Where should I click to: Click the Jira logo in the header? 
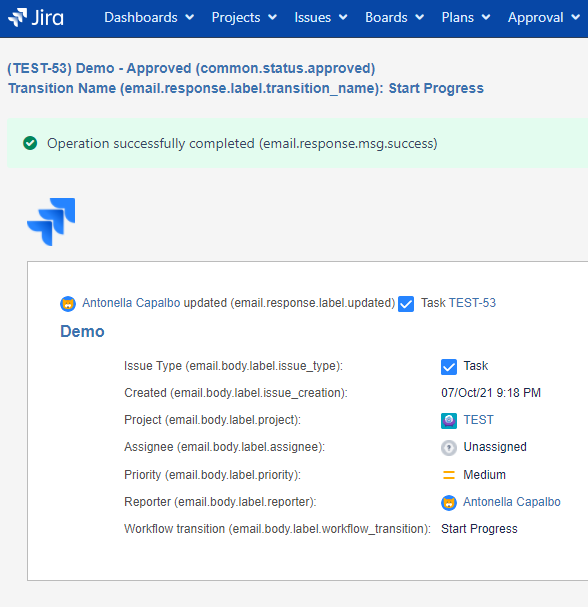[36, 17]
